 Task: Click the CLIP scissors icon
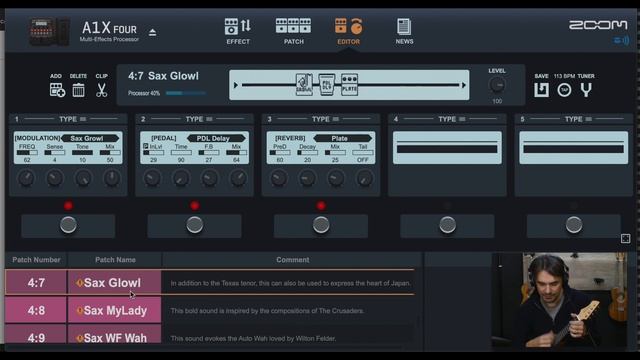pyautogui.click(x=102, y=90)
